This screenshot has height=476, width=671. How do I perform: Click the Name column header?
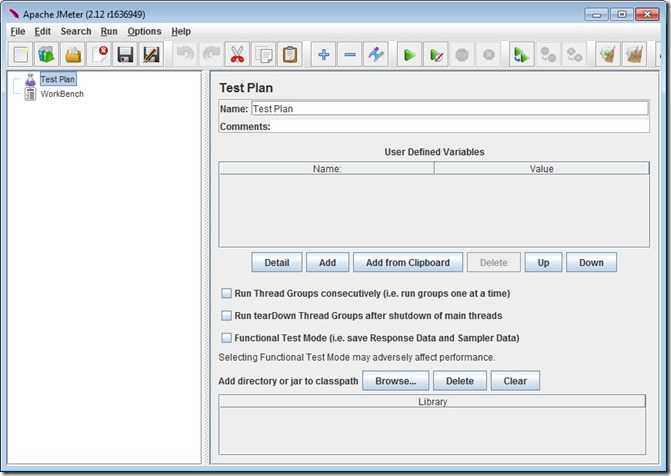(x=327, y=169)
